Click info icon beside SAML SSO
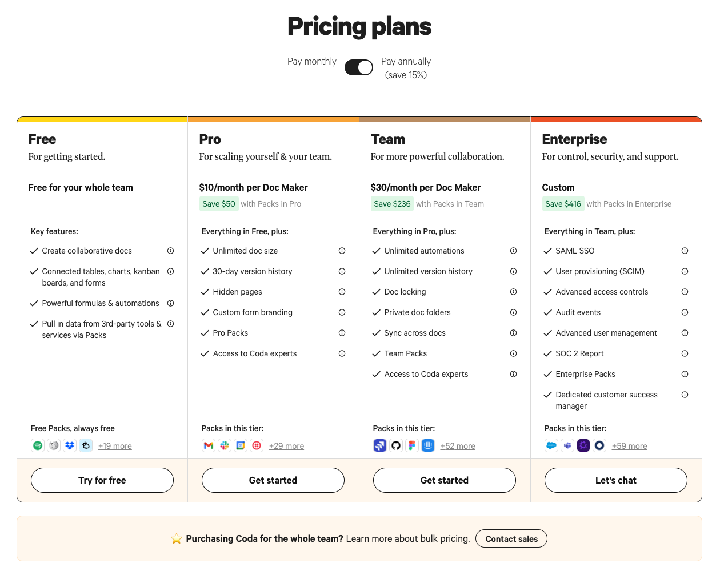Screen dimensions: 728x571 click(x=685, y=251)
